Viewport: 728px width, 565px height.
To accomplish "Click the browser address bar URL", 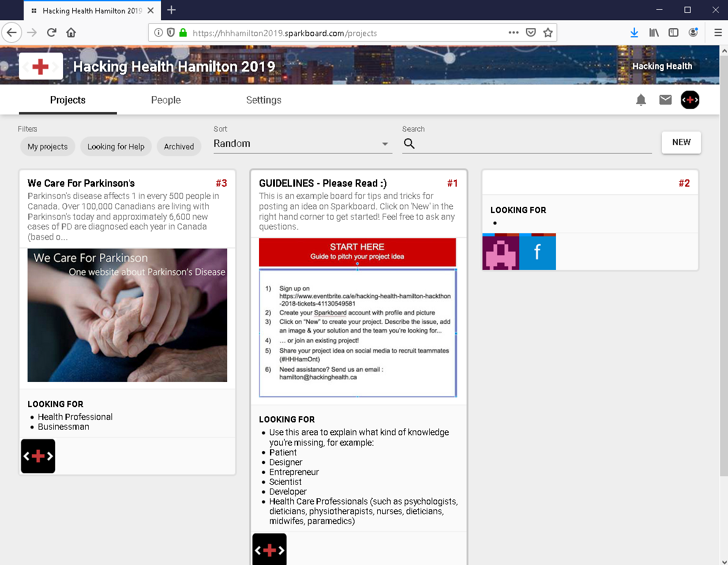I will [x=285, y=33].
